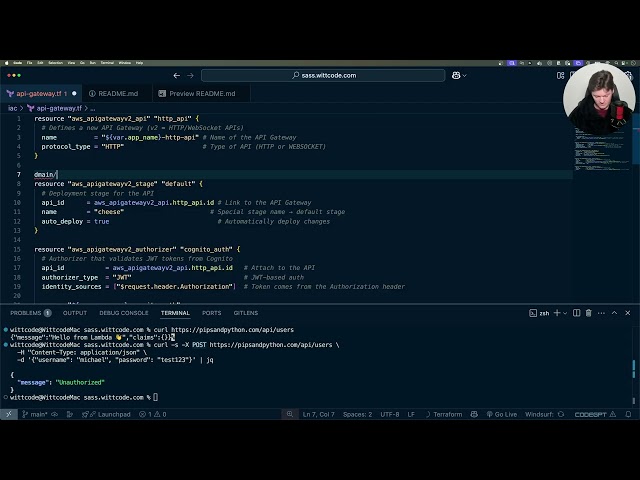This screenshot has height=480, width=640.
Task: Change the UTF-8 file encoding
Action: point(390,414)
